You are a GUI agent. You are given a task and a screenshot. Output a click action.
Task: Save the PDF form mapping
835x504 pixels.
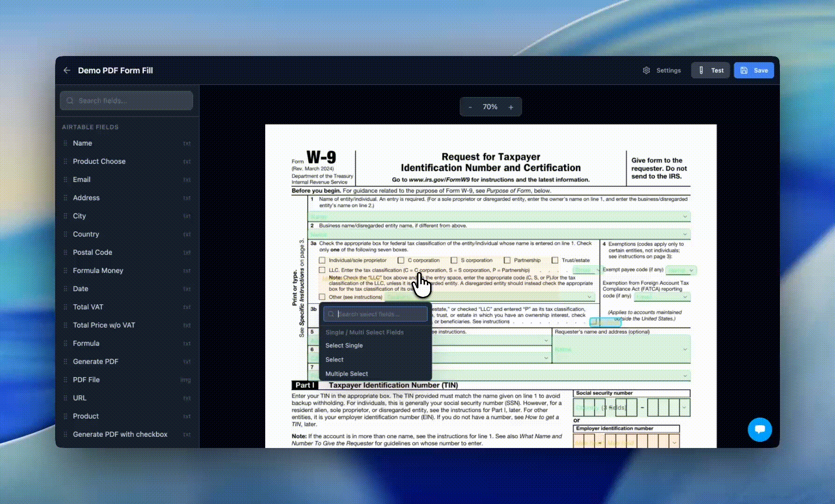[x=754, y=70]
